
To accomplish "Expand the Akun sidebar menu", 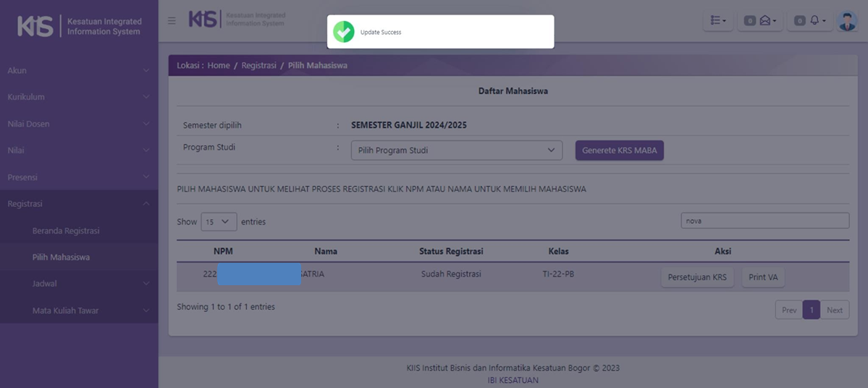I will pyautogui.click(x=78, y=70).
